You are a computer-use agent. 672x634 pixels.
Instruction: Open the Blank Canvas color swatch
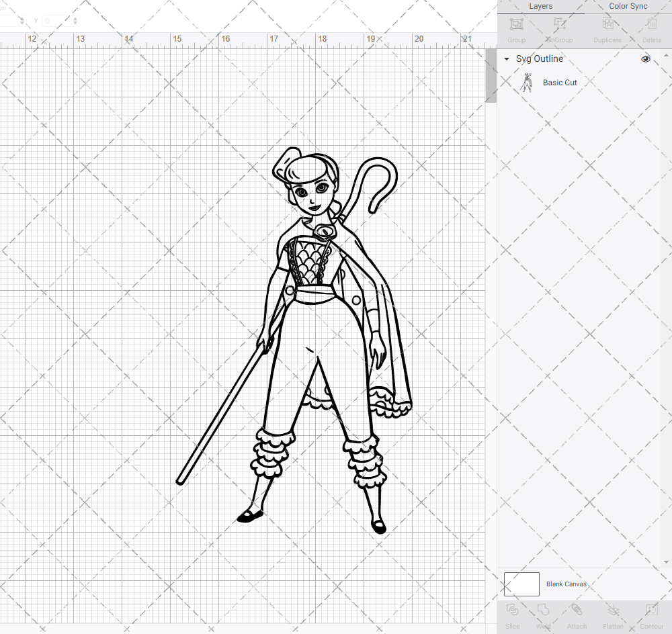521,584
